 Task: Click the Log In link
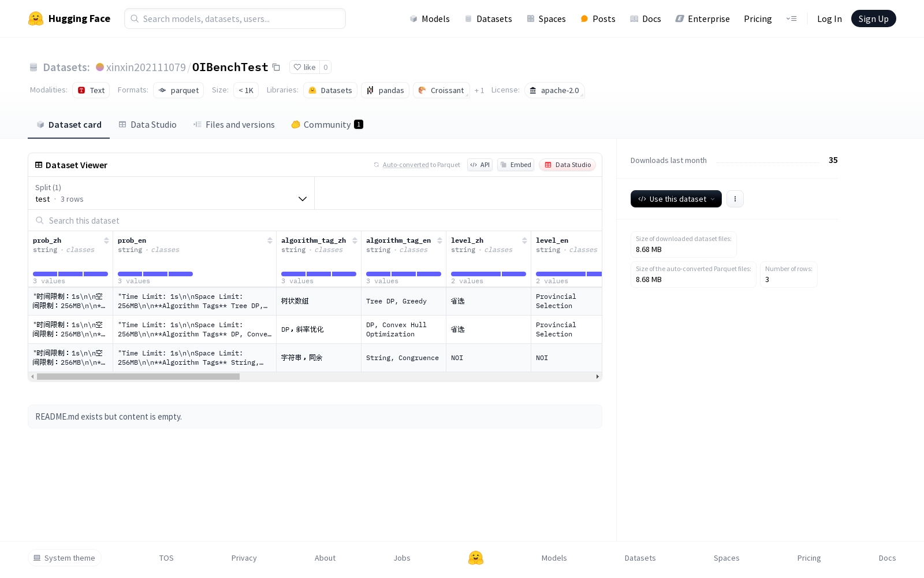coord(829,18)
